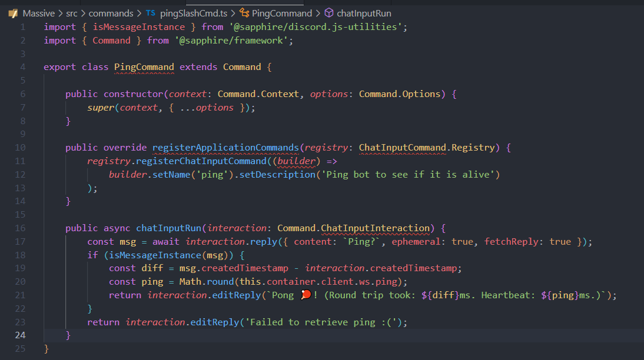Open the commands breadcrumb dropdown
The height and width of the screenshot is (360, 644).
click(x=111, y=12)
